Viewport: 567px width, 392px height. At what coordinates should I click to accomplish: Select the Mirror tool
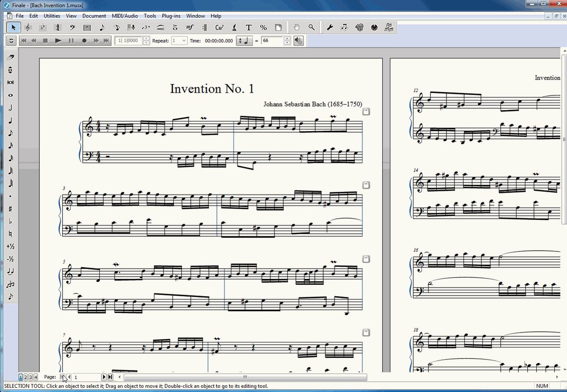coord(389,27)
